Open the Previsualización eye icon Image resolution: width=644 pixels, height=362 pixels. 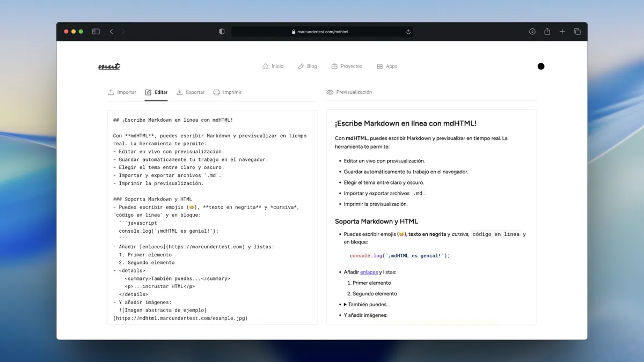[x=330, y=92]
